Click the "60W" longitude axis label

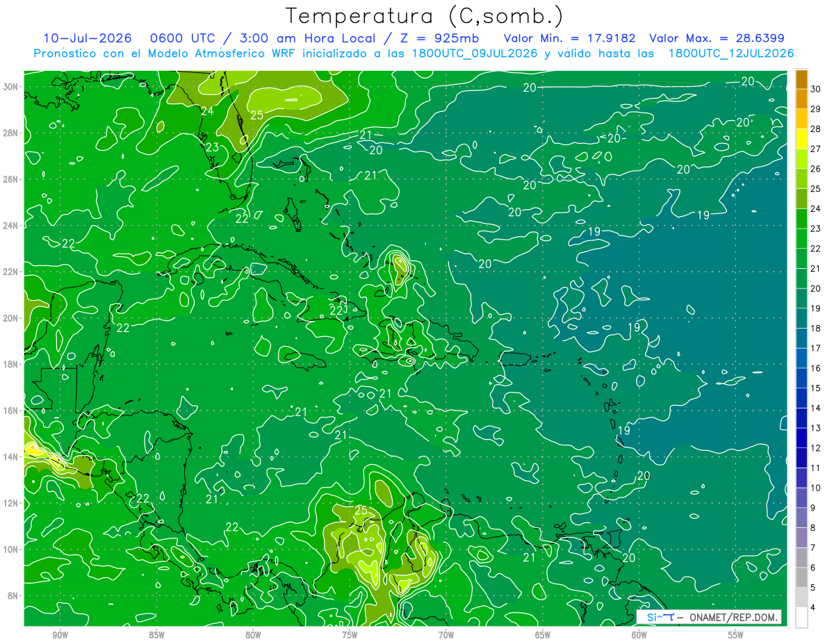pyautogui.click(x=639, y=636)
